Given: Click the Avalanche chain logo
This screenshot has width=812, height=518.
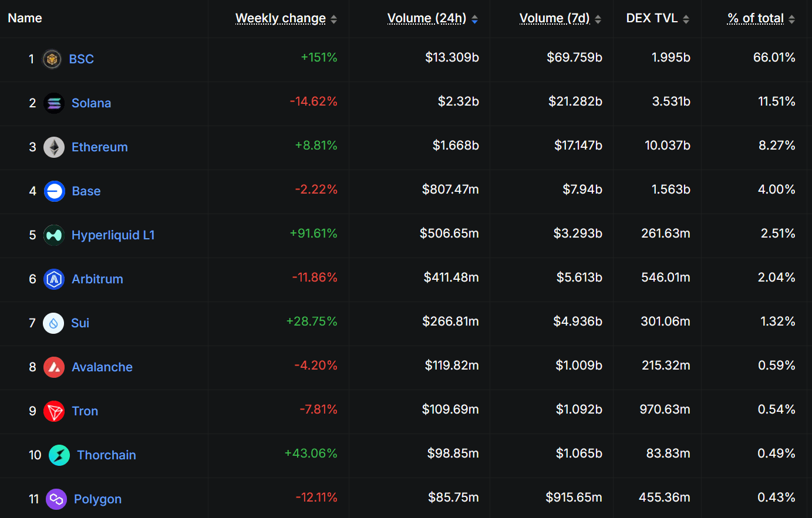Looking at the screenshot, I should click(x=53, y=367).
